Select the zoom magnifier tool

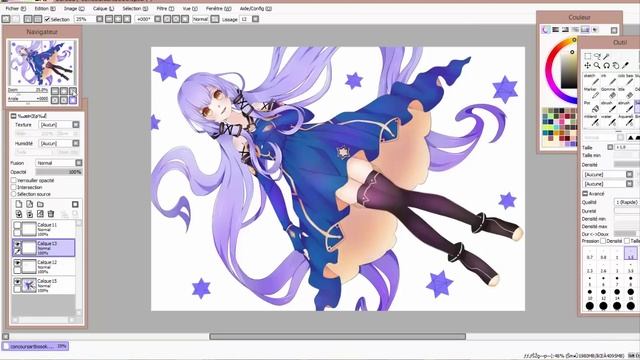coord(597,65)
